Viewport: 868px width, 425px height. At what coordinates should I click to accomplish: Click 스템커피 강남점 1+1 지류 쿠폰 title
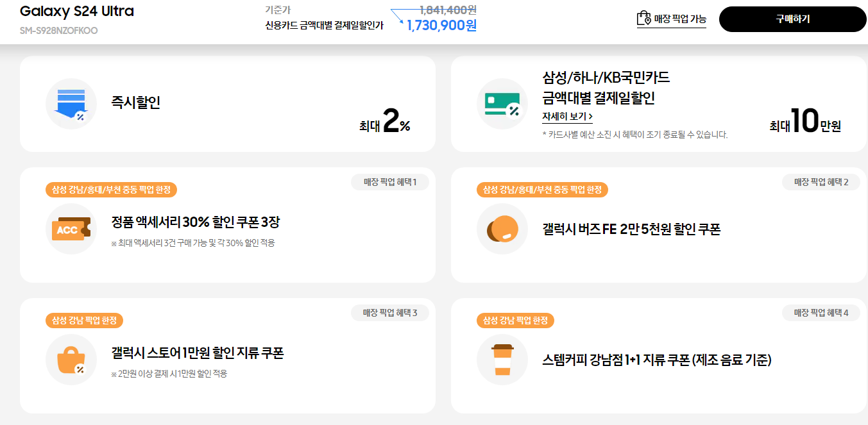(656, 360)
